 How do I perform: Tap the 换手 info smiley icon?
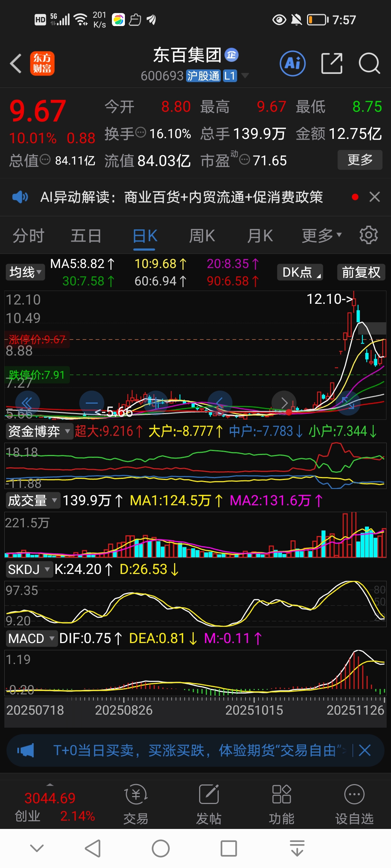(140, 133)
